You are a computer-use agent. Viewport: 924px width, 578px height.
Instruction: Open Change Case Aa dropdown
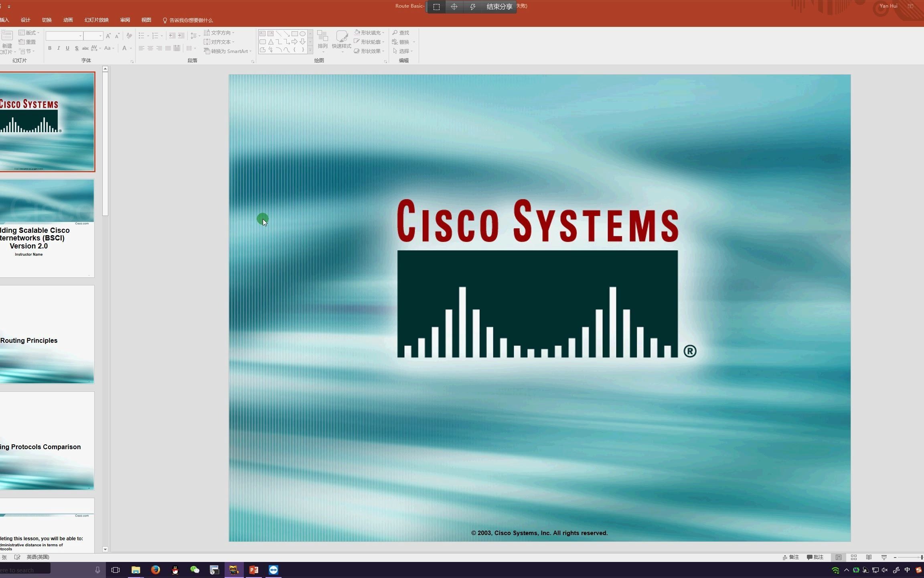pyautogui.click(x=109, y=48)
